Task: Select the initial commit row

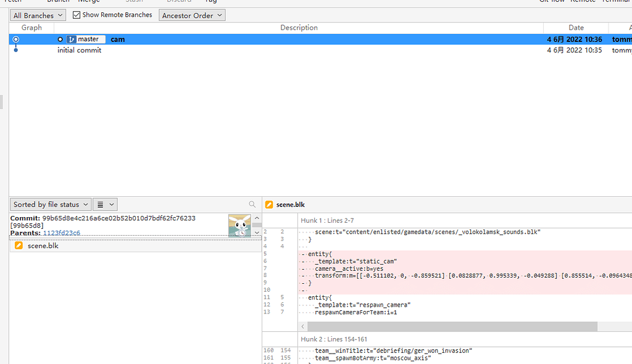Action: click(x=79, y=50)
